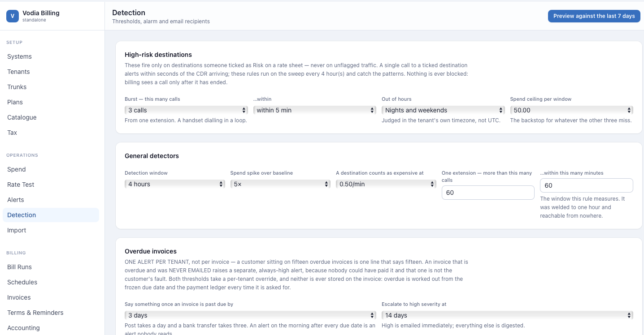Open Trunks from the Setup section

(51, 87)
